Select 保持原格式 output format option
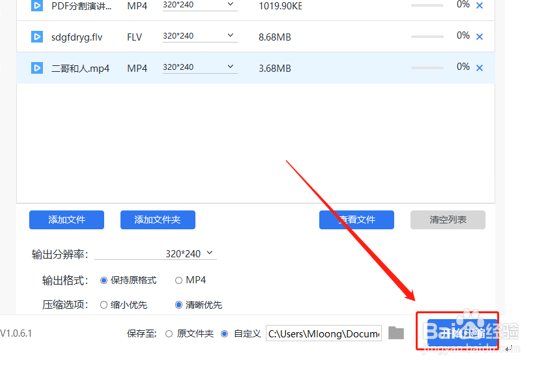The width and height of the screenshot is (551, 368). coord(128,280)
